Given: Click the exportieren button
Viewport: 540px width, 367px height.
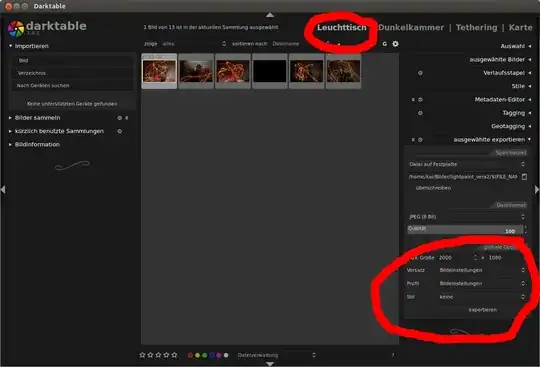Looking at the screenshot, I should pyautogui.click(x=482, y=310).
